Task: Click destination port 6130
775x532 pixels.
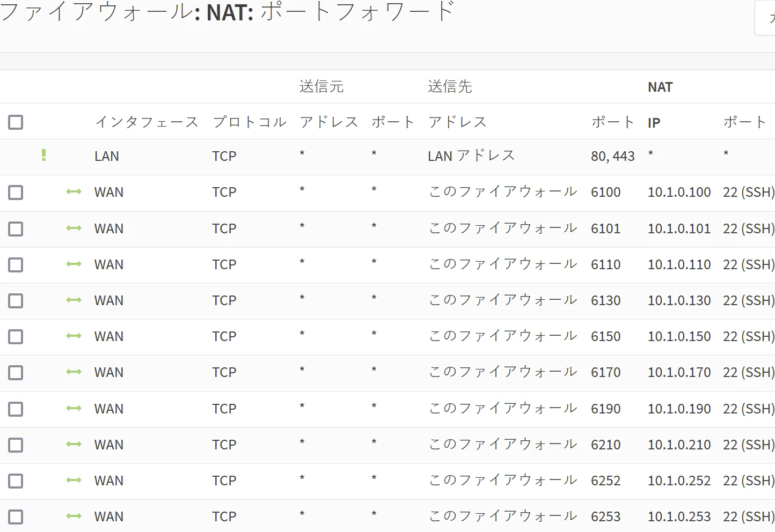Action: (605, 300)
